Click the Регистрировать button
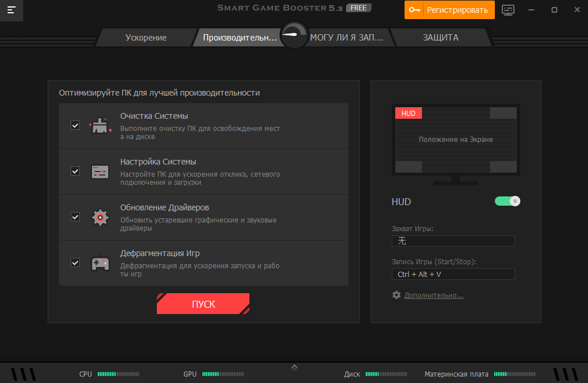 (x=450, y=10)
